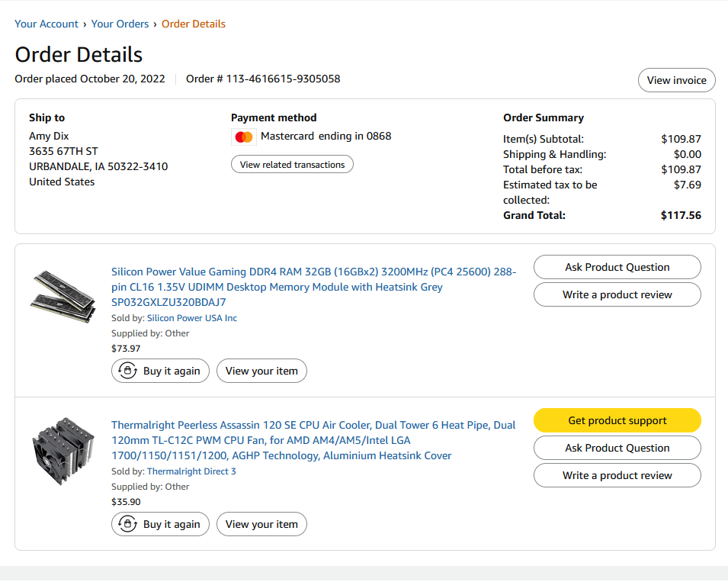Click the Mastercard logo icon
This screenshot has height=582, width=728.
[x=244, y=137]
